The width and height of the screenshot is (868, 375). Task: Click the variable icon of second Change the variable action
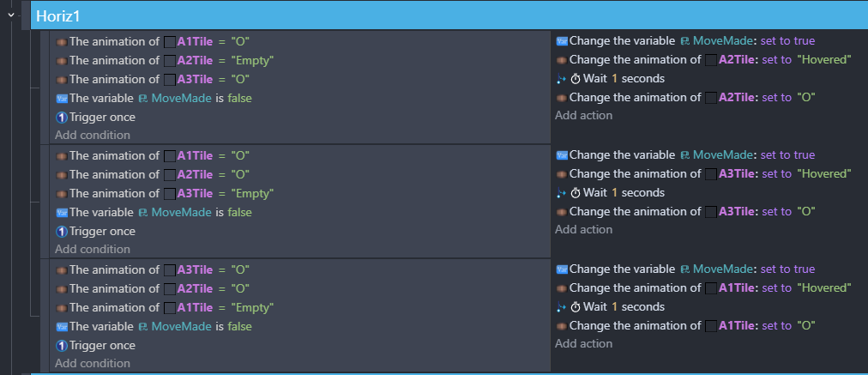tap(562, 155)
